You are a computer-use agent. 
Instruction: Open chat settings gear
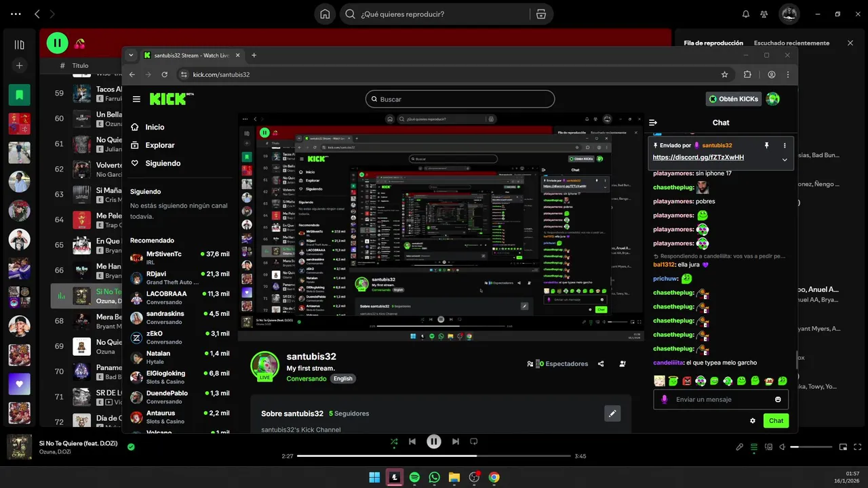click(x=753, y=421)
